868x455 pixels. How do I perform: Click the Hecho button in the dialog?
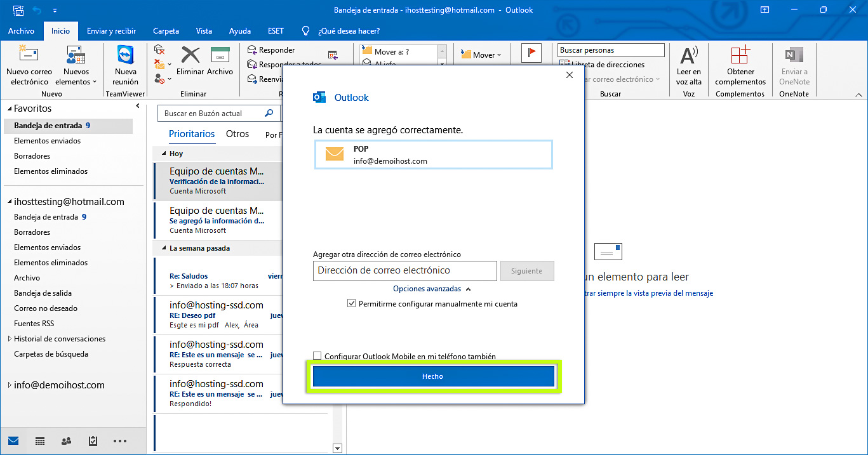433,376
